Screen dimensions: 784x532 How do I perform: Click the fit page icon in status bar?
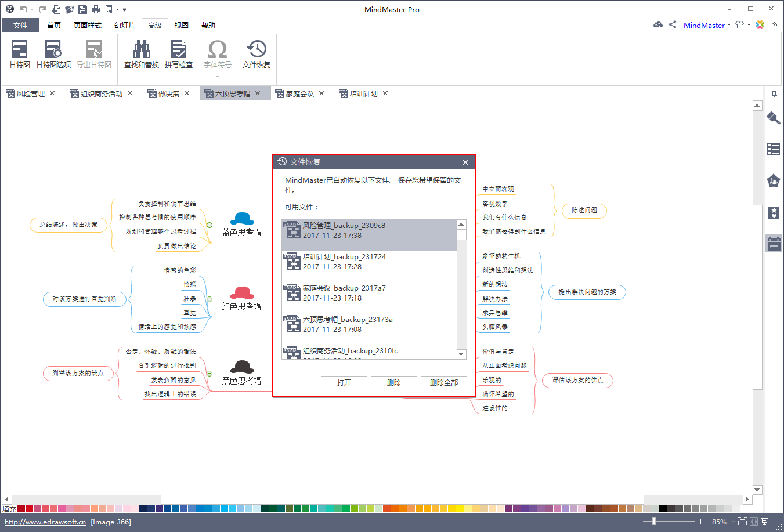pyautogui.click(x=742, y=522)
